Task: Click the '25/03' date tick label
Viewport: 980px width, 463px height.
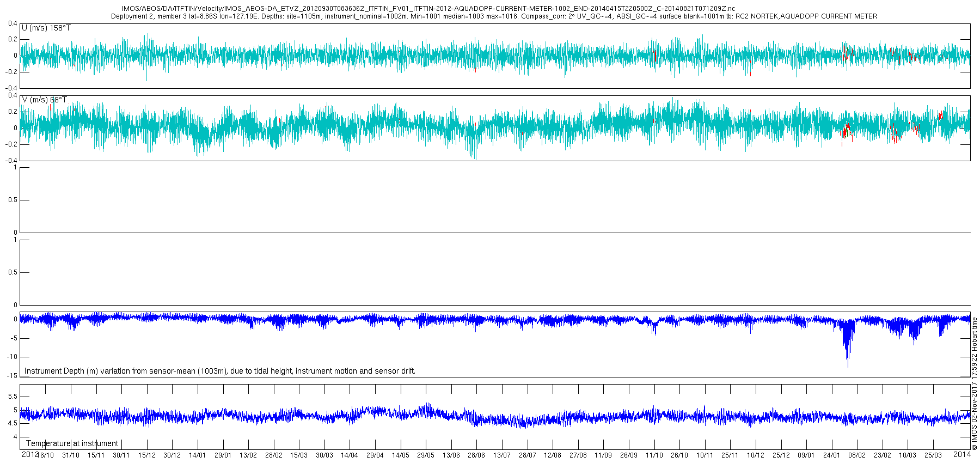Action: click(x=933, y=455)
